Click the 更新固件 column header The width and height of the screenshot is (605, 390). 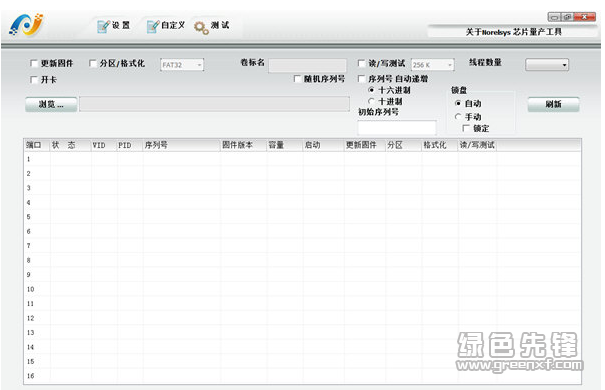pyautogui.click(x=365, y=145)
